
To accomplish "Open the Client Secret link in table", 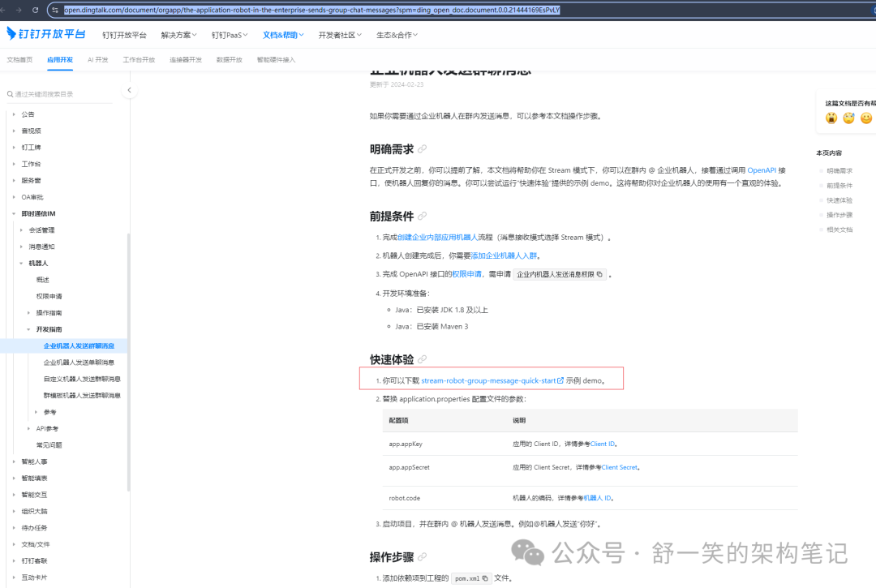I will [619, 467].
